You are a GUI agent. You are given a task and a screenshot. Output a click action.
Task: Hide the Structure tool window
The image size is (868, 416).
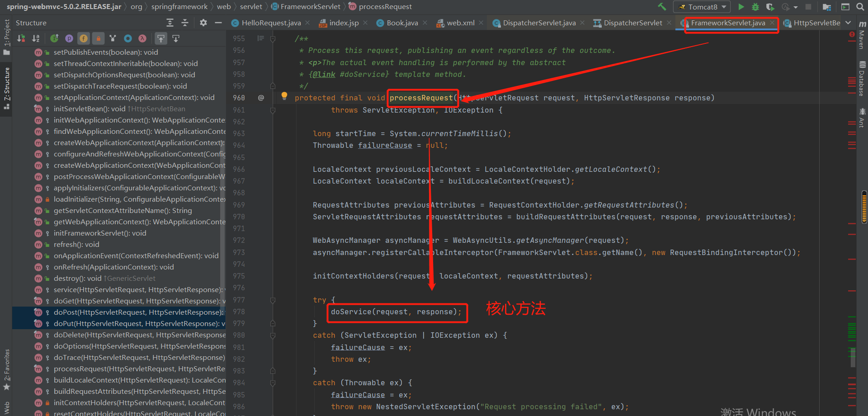(x=218, y=23)
